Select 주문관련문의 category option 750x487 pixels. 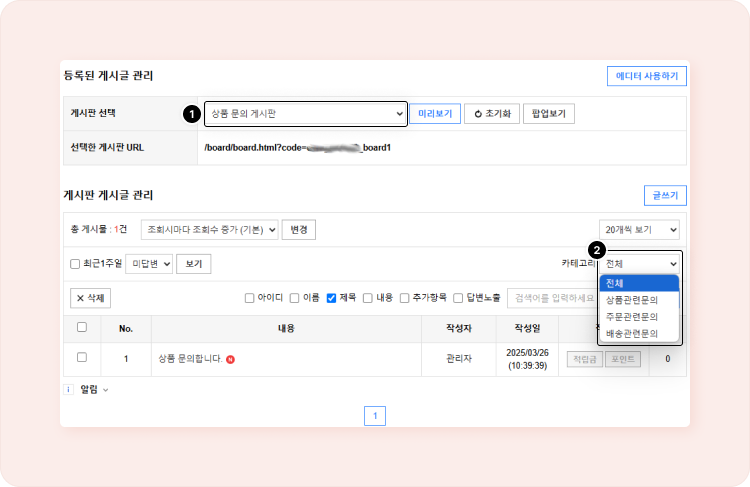(x=640, y=317)
